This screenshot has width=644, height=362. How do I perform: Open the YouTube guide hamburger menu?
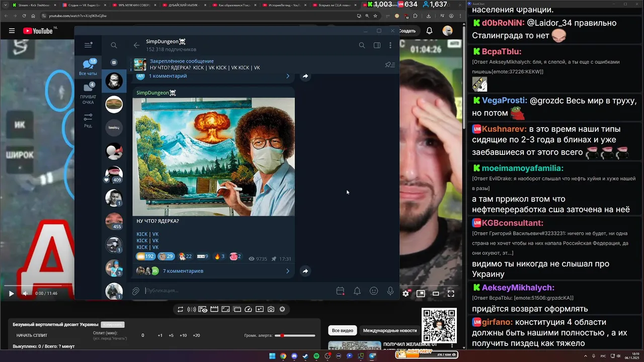tap(12, 31)
